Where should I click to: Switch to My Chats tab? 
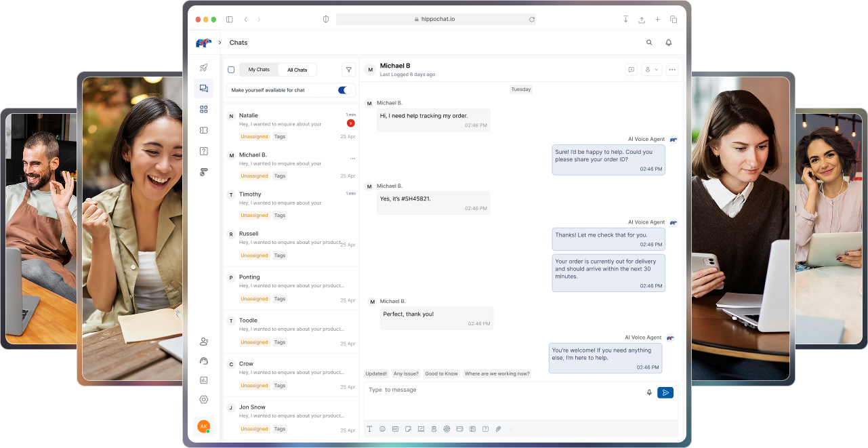(259, 70)
